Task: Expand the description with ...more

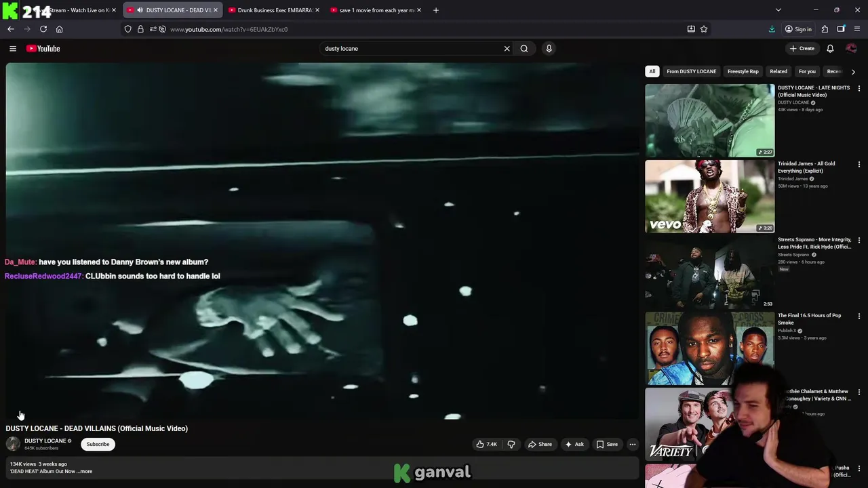Action: [x=85, y=472]
